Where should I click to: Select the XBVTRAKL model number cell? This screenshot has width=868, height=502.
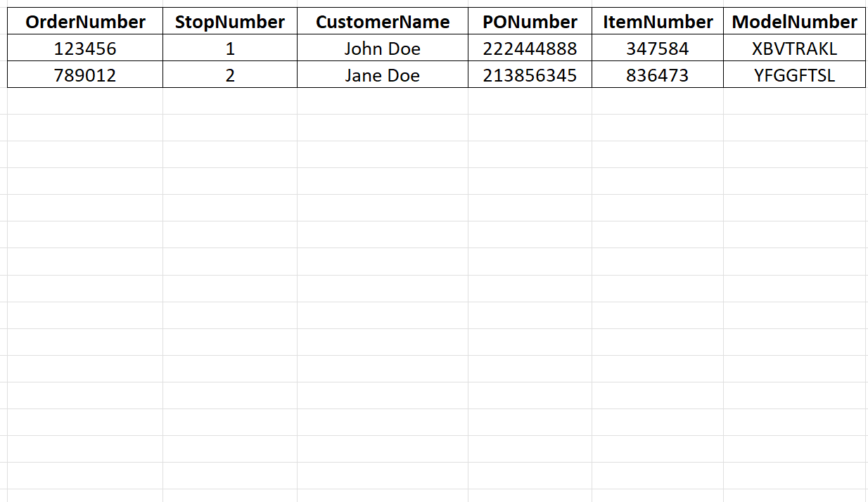pyautogui.click(x=794, y=49)
